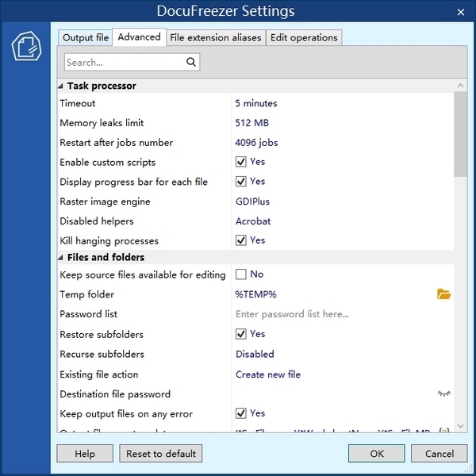Select the Temp folder label
The image size is (476, 476).
pos(86,294)
